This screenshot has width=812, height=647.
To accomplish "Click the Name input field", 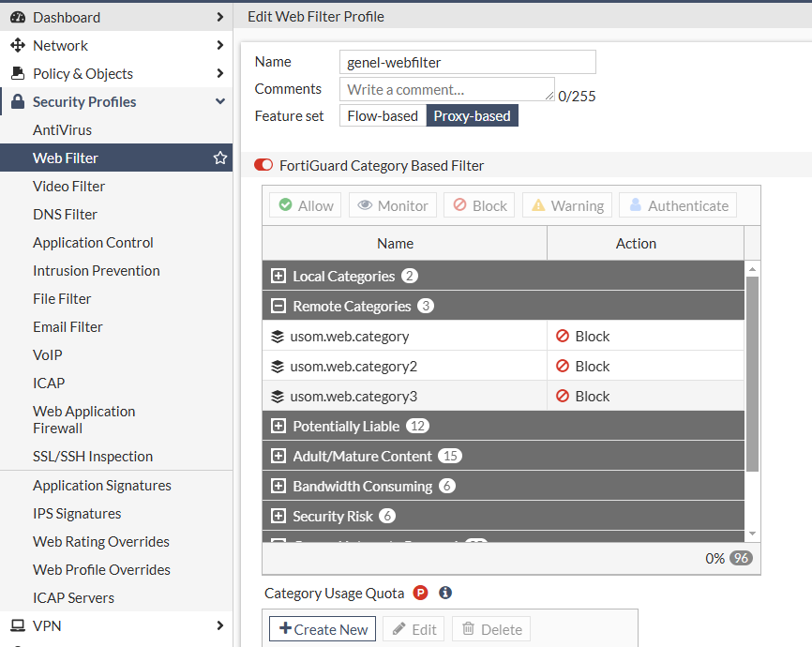I will click(x=468, y=62).
